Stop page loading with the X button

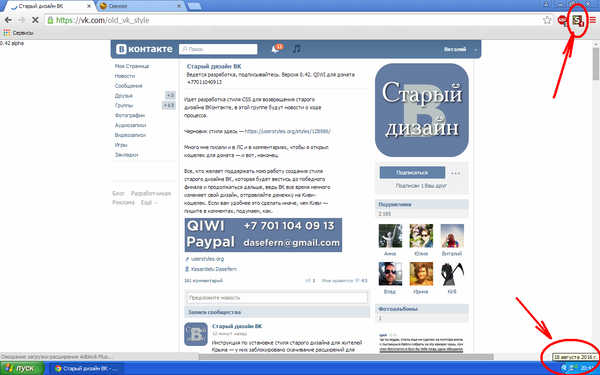coord(35,20)
